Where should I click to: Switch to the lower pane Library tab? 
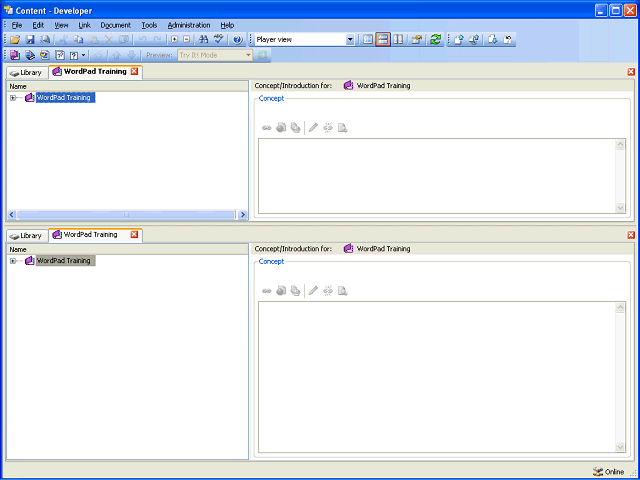(27, 236)
